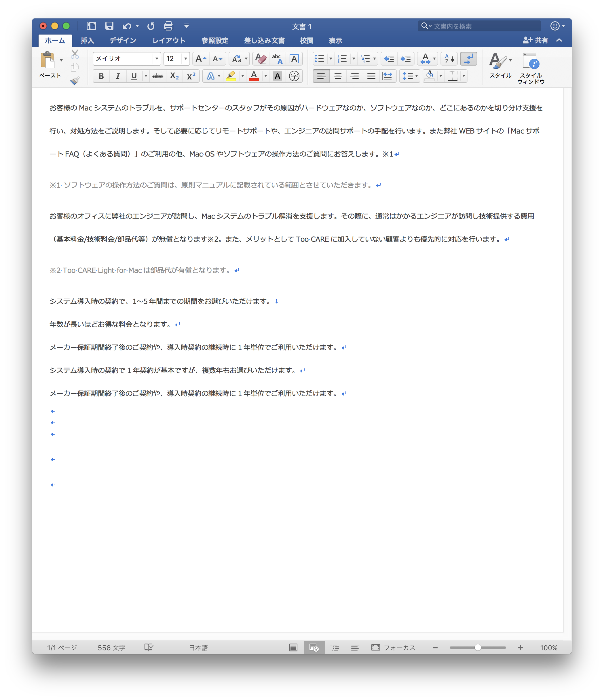Click the Cut scissors icon

75,54
